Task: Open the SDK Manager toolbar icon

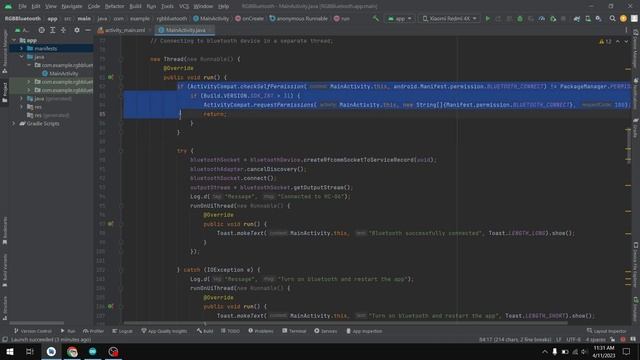Action: 598,18
